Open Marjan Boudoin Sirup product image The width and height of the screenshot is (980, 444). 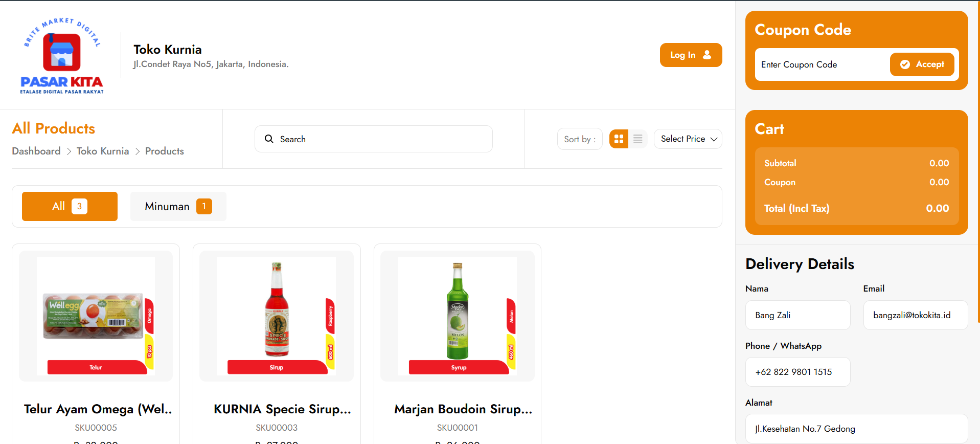(458, 316)
